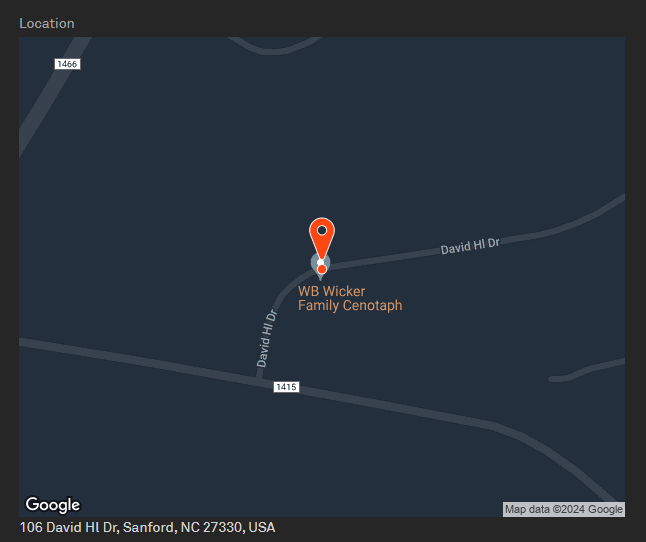Open the Google logo link

(53, 505)
